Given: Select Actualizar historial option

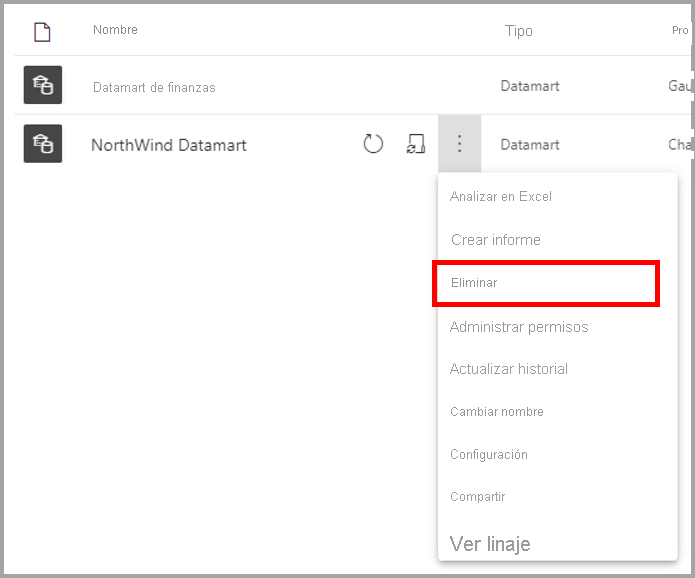Looking at the screenshot, I should 508,369.
